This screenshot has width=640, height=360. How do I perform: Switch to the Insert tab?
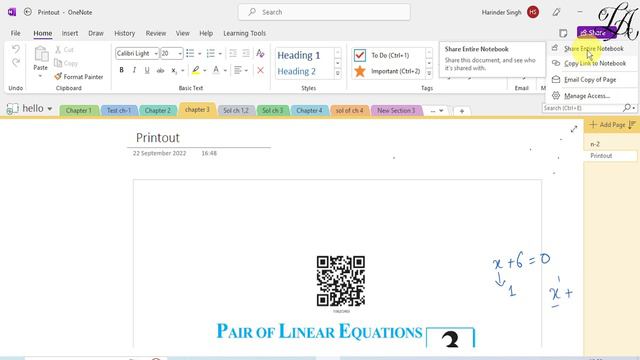70,33
